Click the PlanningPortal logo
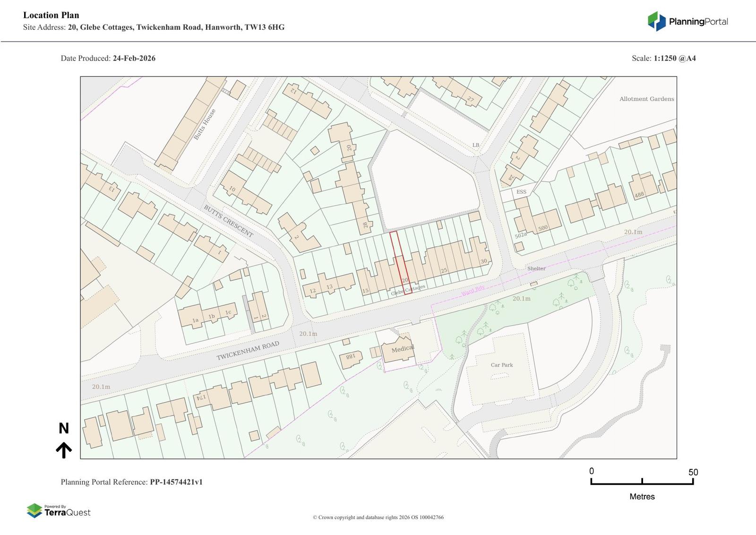Viewport: 756px width, 535px height. 687,21
